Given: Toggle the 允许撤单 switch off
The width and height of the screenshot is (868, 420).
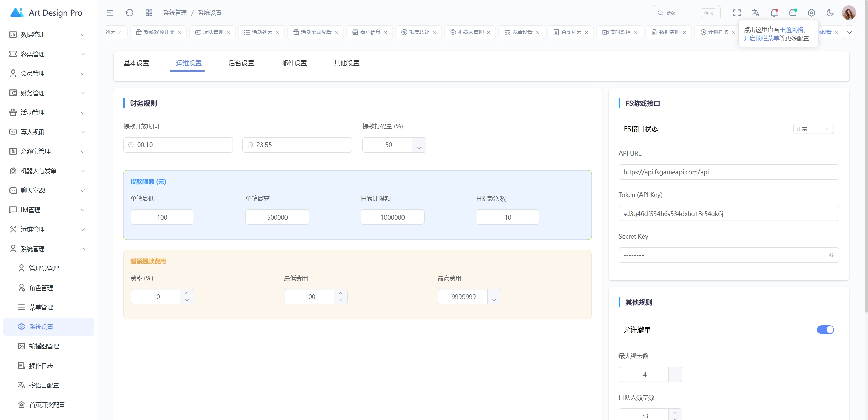Looking at the screenshot, I should tap(825, 329).
